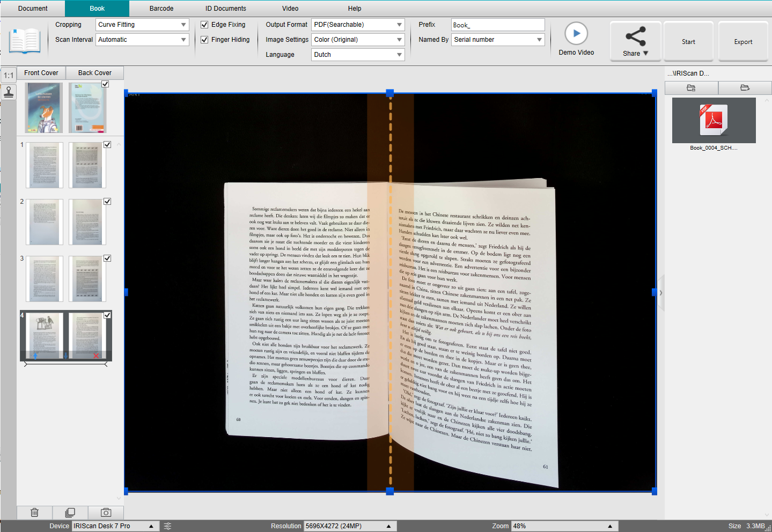Viewport: 772px width, 532px height.
Task: Open the Share menu
Action: (636, 41)
